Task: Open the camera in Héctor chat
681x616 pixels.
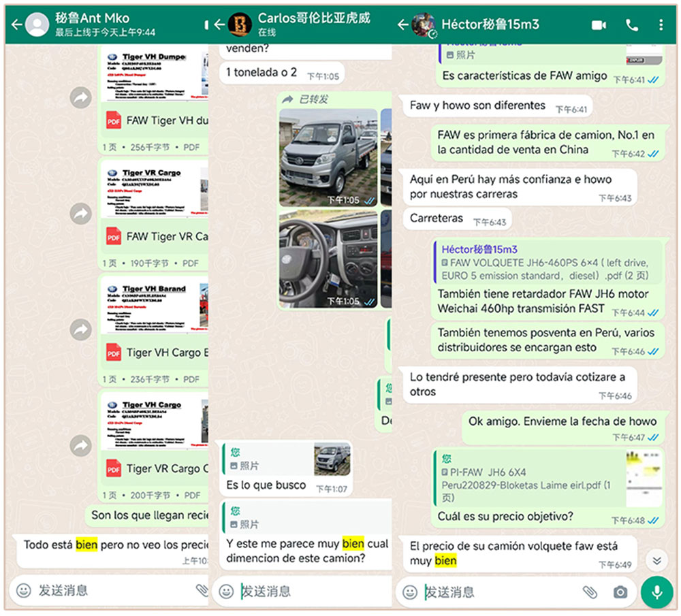Action: [620, 592]
